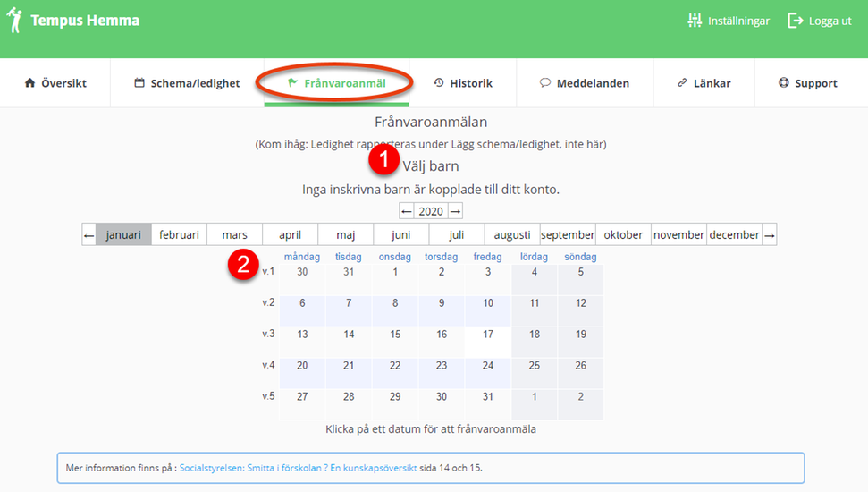Open the Socialstyrelsen Smitta i förskolan link

298,468
